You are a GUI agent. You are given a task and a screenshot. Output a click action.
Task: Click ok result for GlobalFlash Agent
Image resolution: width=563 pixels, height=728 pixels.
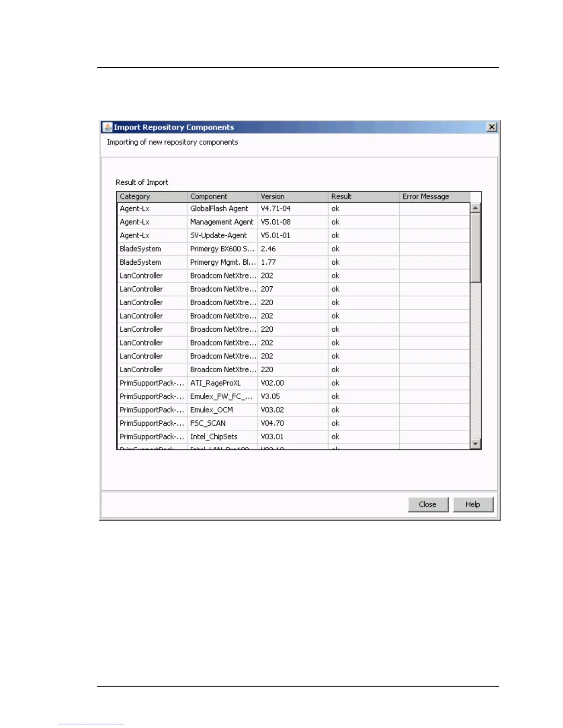(x=363, y=209)
